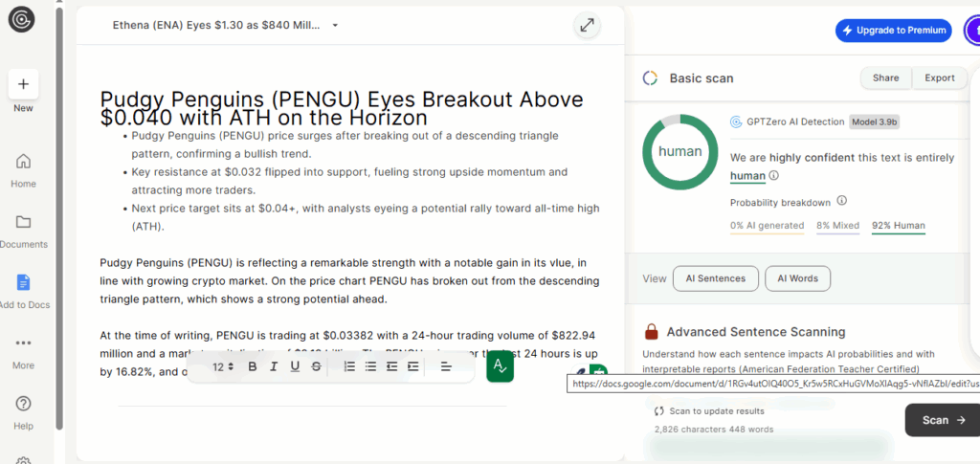Increase indent of text
The height and width of the screenshot is (464, 980).
412,366
